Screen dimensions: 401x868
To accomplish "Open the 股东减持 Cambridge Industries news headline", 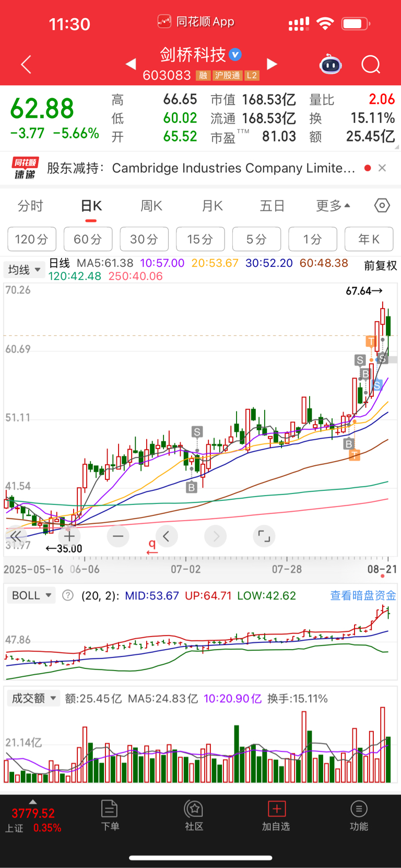I will pos(201,168).
